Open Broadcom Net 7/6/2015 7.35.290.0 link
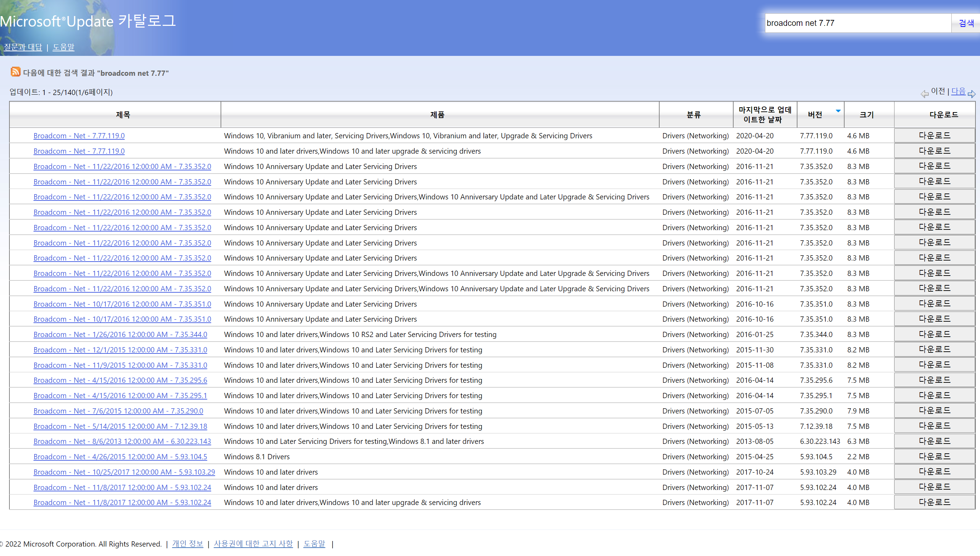Screen dimensions: 980x556 pos(118,411)
